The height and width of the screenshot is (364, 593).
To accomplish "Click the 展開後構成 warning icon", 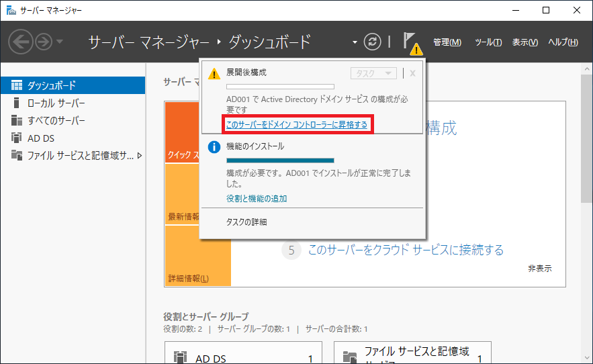I will click(x=214, y=74).
